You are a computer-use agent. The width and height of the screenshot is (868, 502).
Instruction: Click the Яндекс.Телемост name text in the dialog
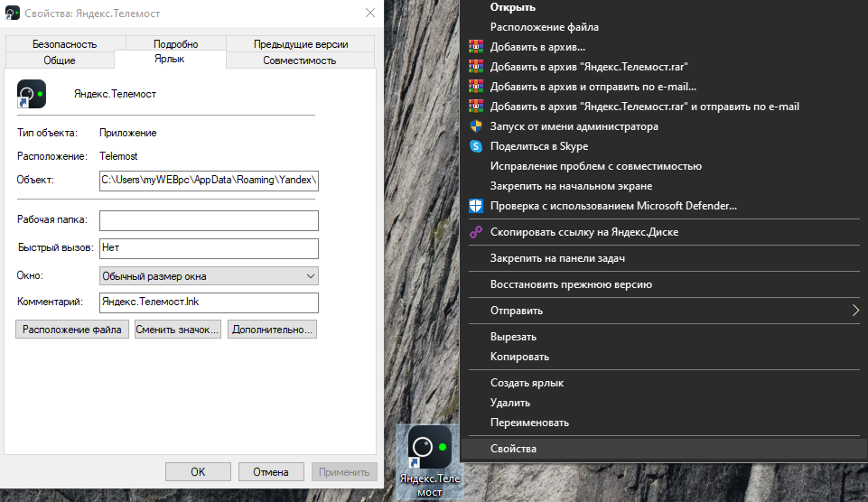[x=115, y=94]
